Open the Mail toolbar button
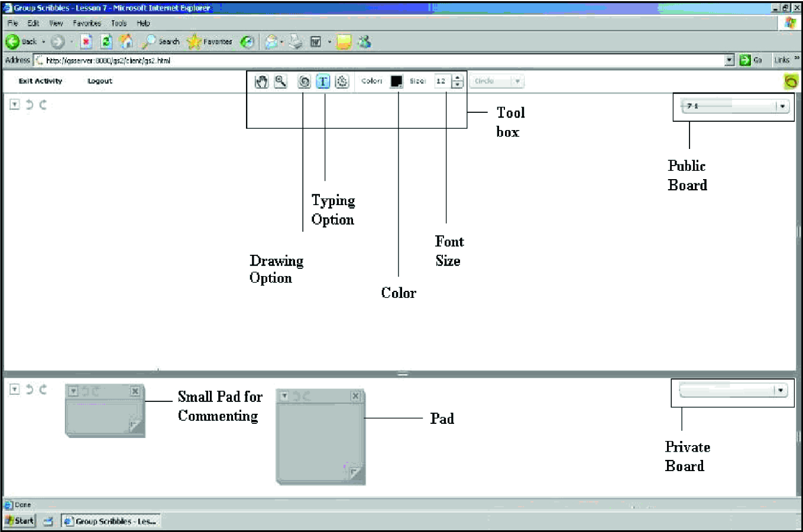 [271, 41]
